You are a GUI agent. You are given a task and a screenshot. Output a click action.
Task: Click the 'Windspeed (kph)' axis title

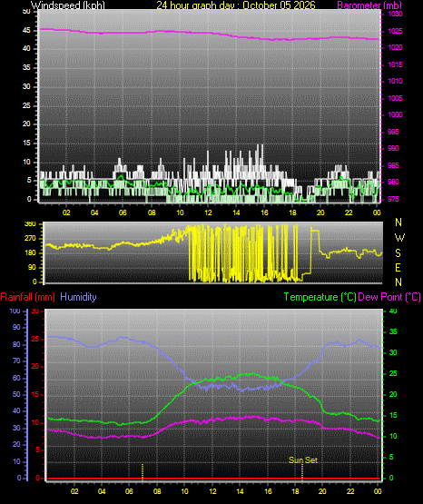(x=68, y=5)
